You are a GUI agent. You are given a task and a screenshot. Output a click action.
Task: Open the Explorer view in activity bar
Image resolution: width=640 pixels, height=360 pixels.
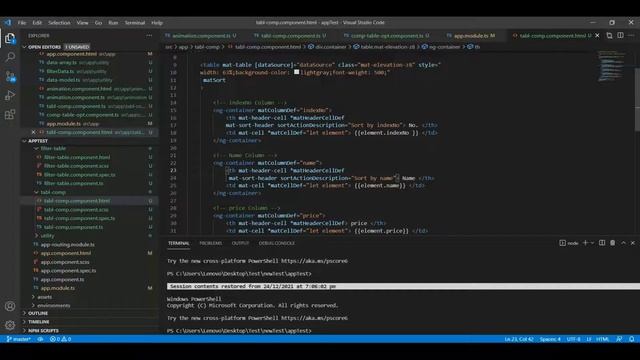click(10, 39)
